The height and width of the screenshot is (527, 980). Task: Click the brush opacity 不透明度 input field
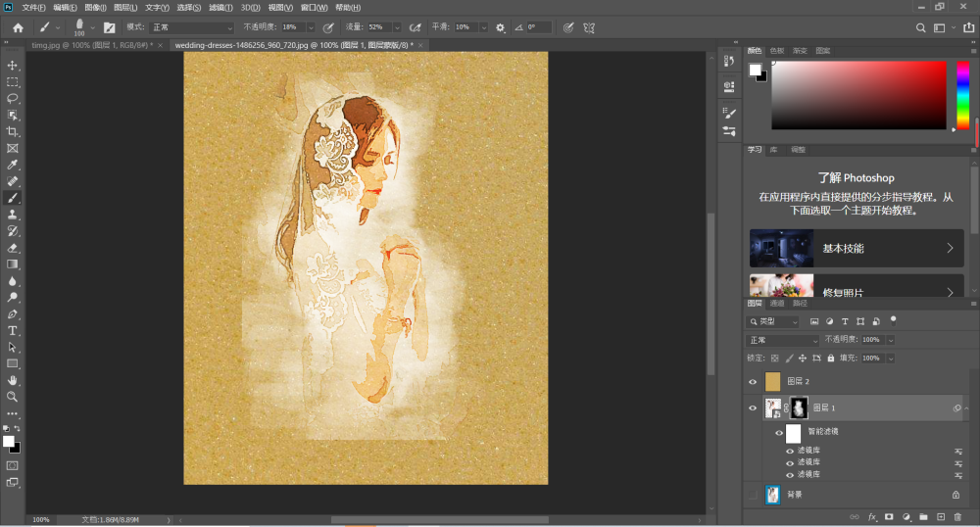[x=295, y=27]
